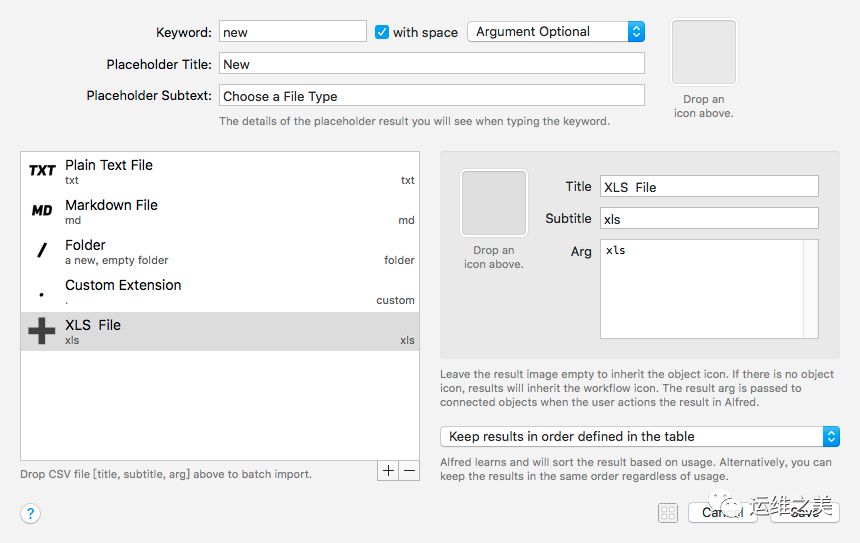Select the XLS File list row
The height and width of the screenshot is (543, 860).
point(220,331)
